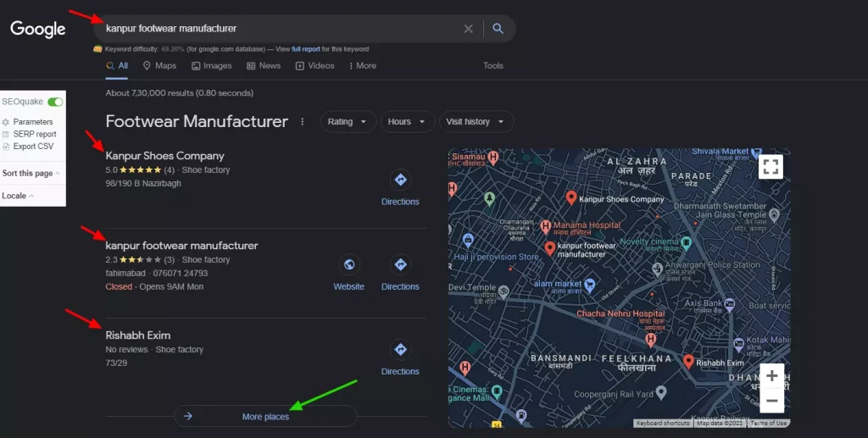Collapse Sort this page section
Screen dimensions: 868x438
[x=31, y=173]
